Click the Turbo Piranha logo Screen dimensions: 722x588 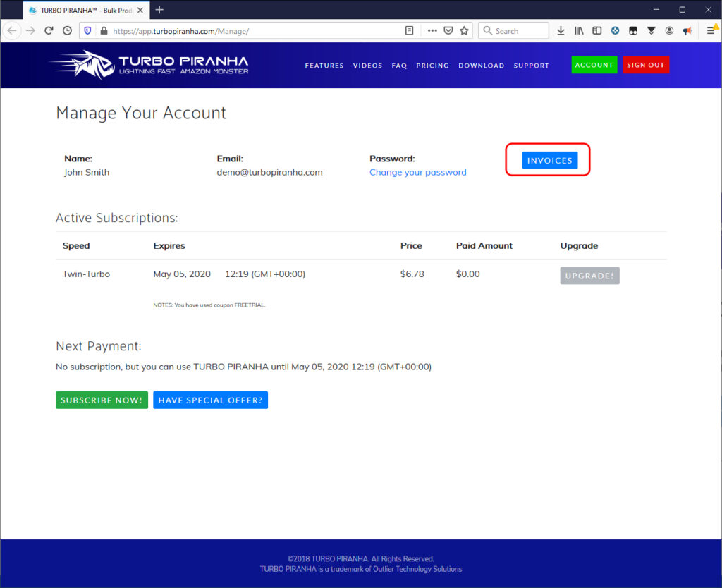point(150,65)
